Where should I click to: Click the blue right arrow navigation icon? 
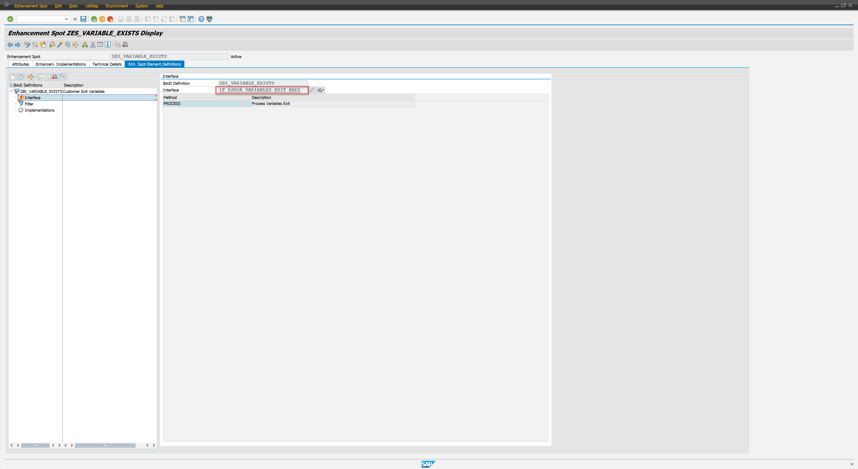18,45
